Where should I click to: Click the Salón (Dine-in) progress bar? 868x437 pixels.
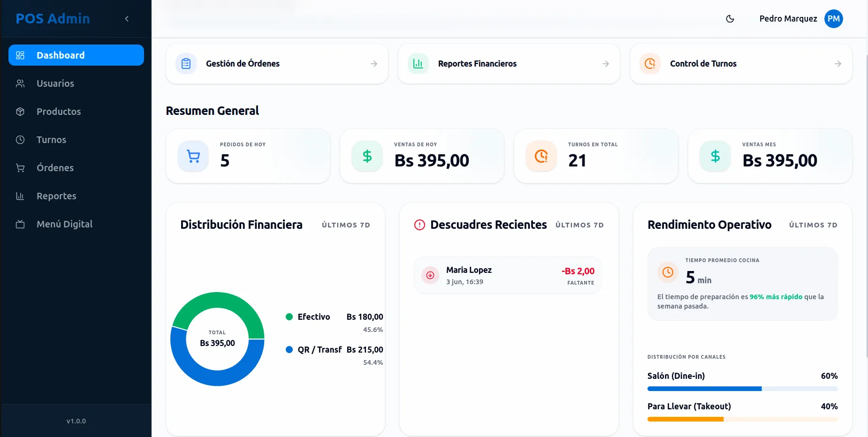pos(743,389)
